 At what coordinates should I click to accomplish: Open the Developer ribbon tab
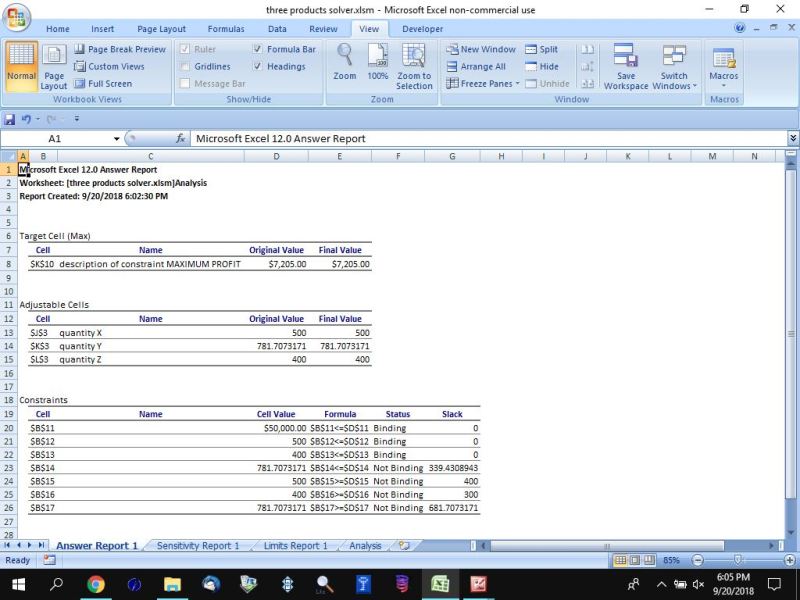click(x=422, y=29)
